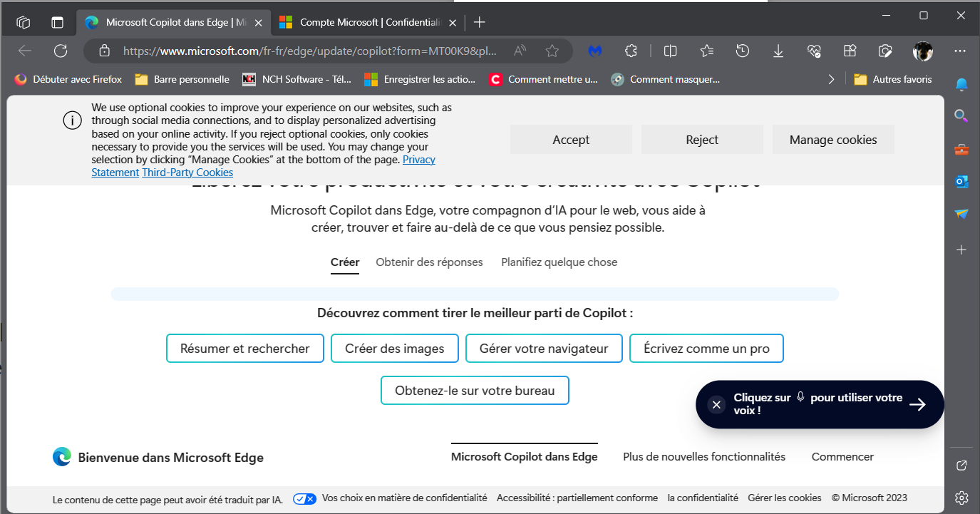
Task: Open Accessibilité : partiellement conforme link
Action: [577, 498]
